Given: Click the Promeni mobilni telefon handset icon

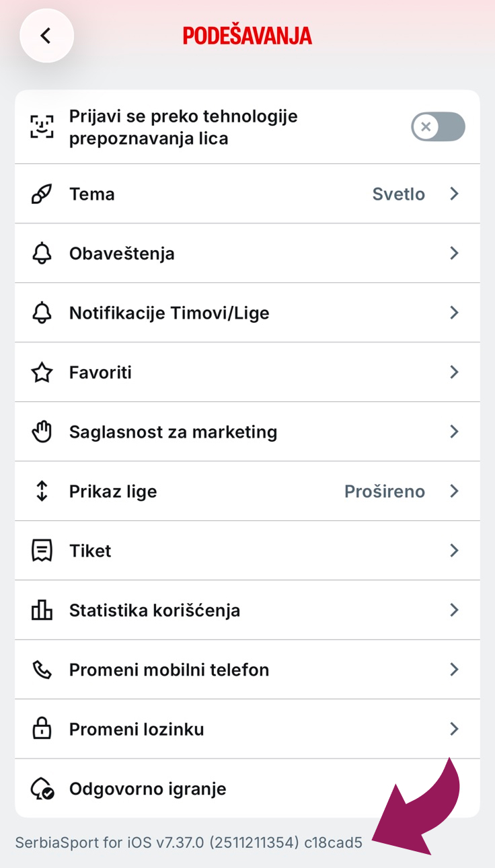Looking at the screenshot, I should (42, 670).
